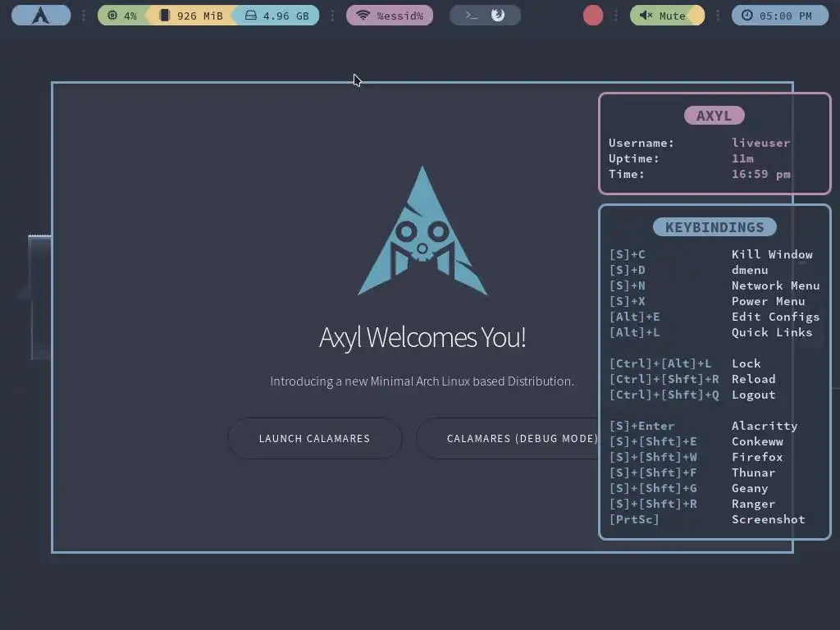Viewport: 840px width, 630px height.
Task: Click the 'Network Menu' keybinding entry
Action: [x=776, y=285]
